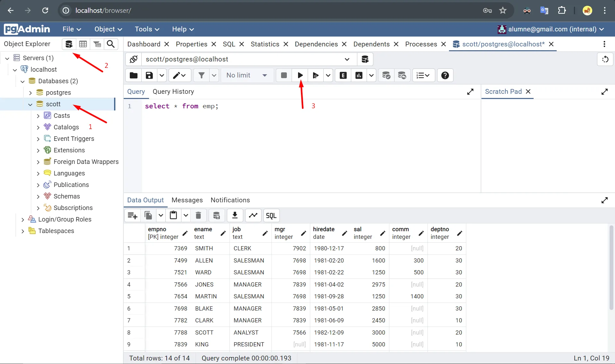Open file with the folder icon
Image resolution: width=615 pixels, height=364 pixels.
133,75
